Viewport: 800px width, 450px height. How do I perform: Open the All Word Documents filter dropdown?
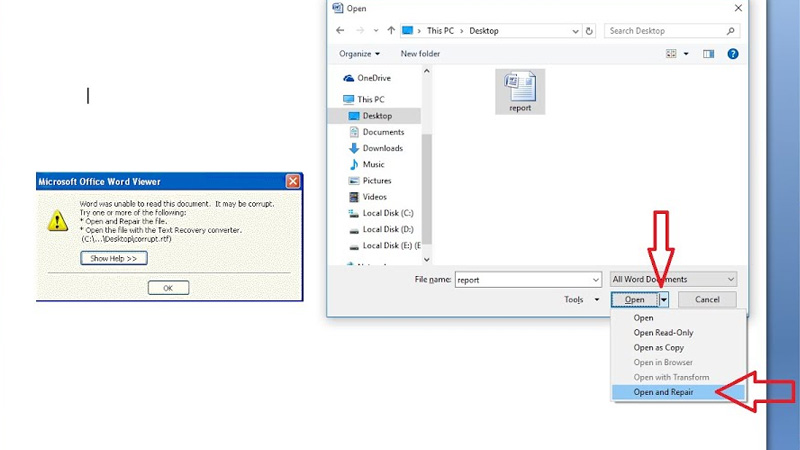tap(673, 279)
